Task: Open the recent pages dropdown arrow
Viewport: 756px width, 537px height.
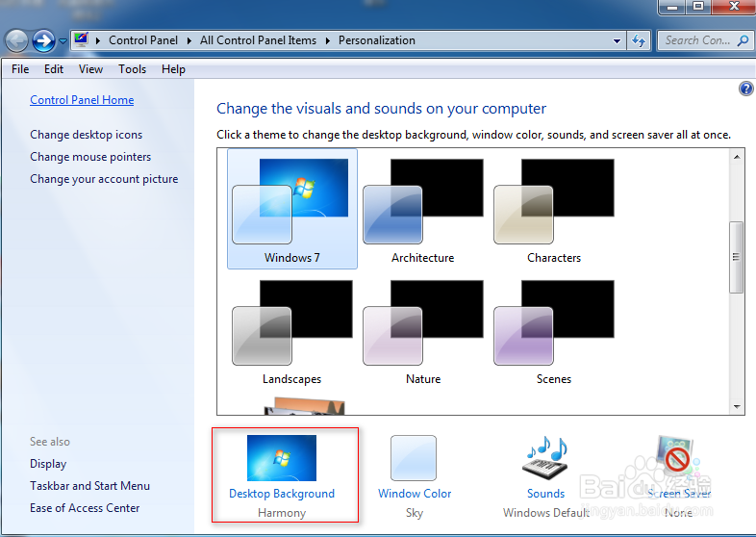Action: (x=63, y=41)
